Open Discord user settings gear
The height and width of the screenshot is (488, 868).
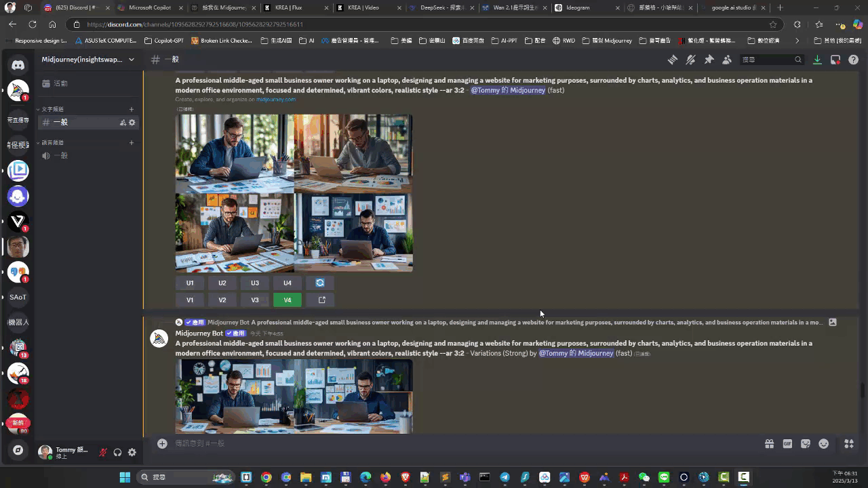[x=132, y=452]
